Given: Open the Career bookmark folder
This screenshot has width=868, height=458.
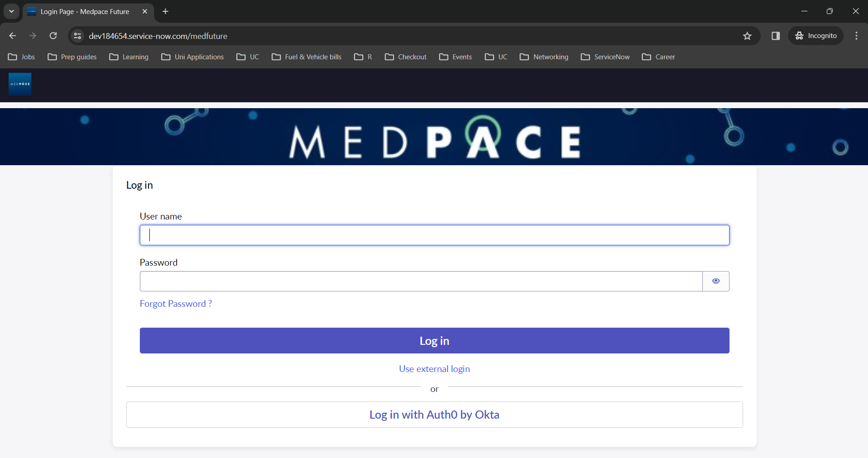Looking at the screenshot, I should click(659, 57).
